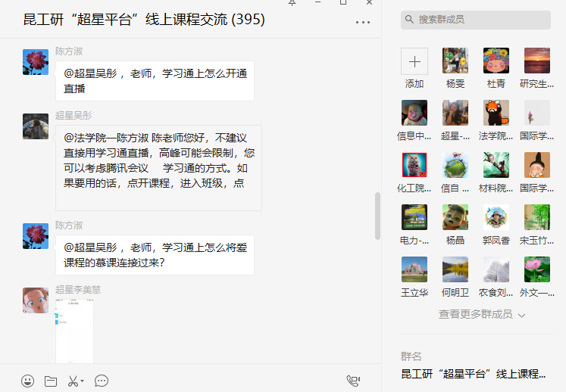Open member 杜青's profile picture
Viewport: 566px width, 392px height.
[496, 61]
